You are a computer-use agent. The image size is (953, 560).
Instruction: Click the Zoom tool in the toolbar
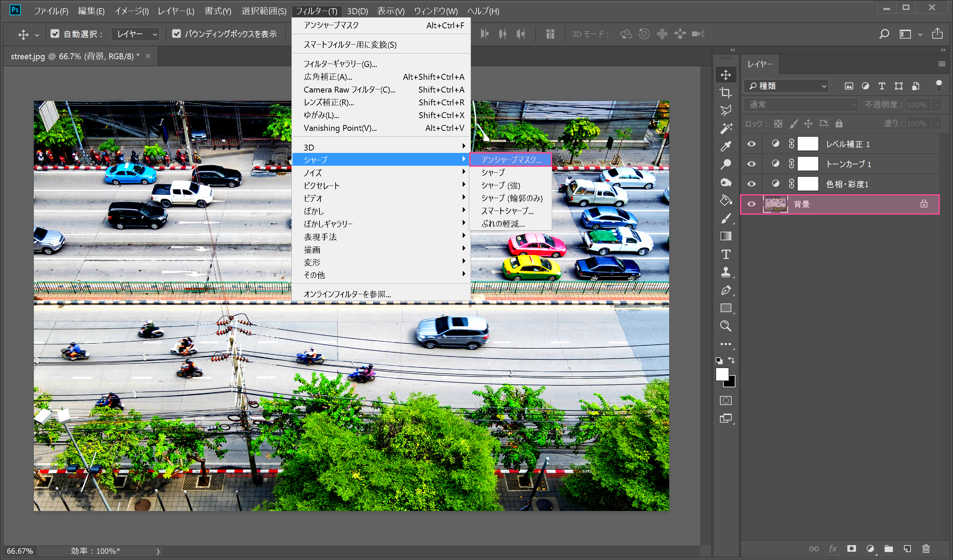coord(725,326)
